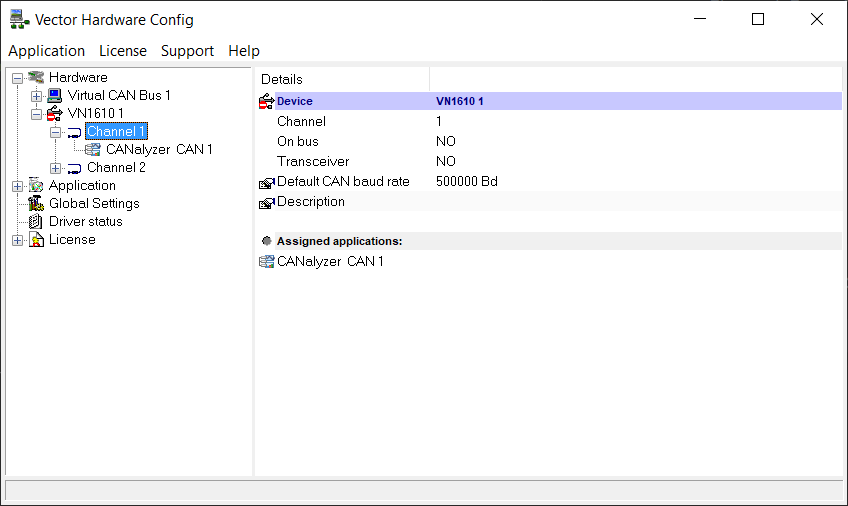
Task: Click the Hardware root icon
Action: (x=36, y=77)
